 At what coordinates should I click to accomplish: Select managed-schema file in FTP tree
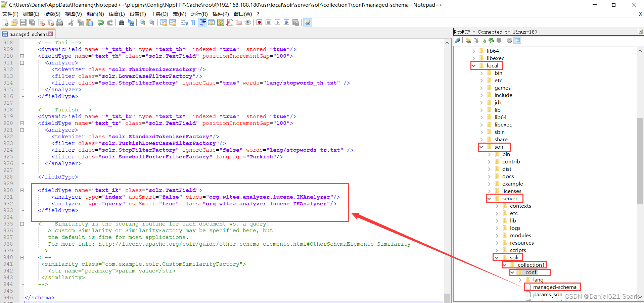coord(555,287)
